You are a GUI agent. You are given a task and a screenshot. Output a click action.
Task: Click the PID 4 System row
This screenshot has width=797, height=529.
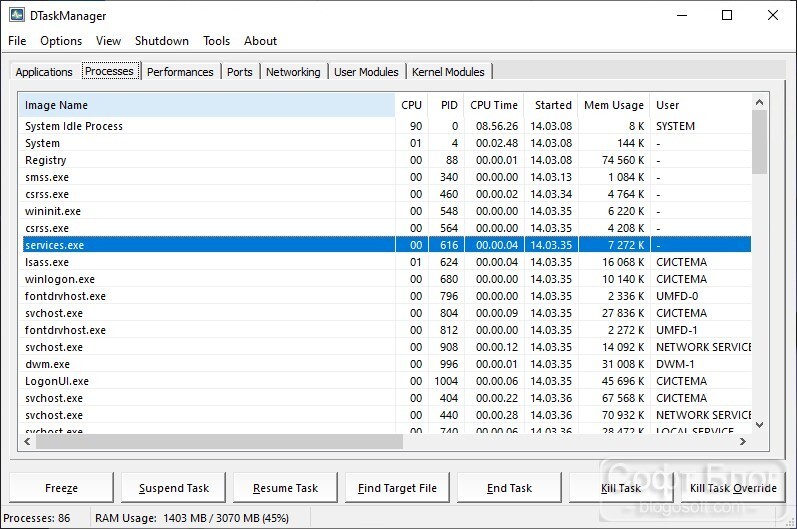(385, 143)
